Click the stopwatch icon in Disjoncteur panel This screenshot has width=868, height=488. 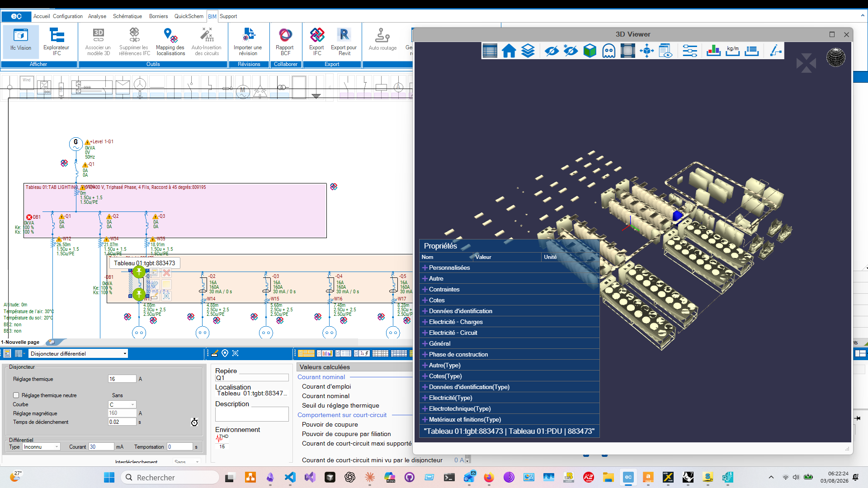[194, 422]
